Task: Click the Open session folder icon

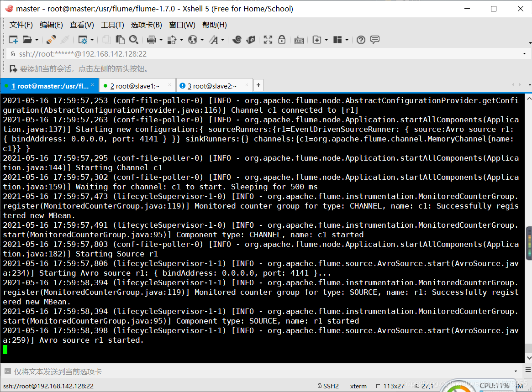Action: (27, 40)
